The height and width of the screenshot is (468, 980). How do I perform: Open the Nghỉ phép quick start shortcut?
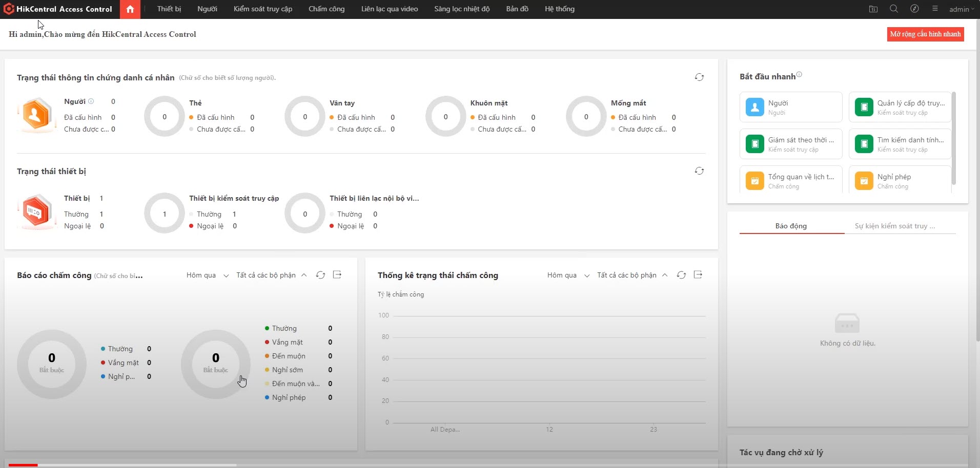pos(900,181)
